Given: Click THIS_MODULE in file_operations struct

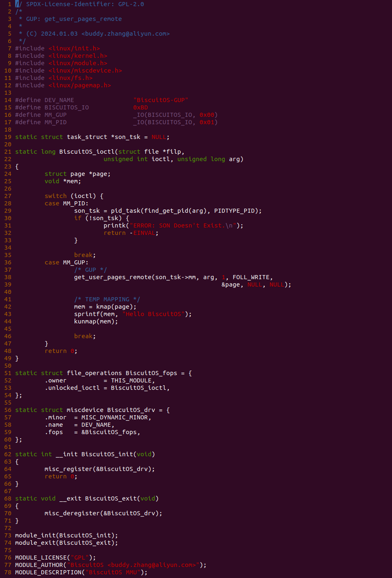Looking at the screenshot, I should pos(131,380).
